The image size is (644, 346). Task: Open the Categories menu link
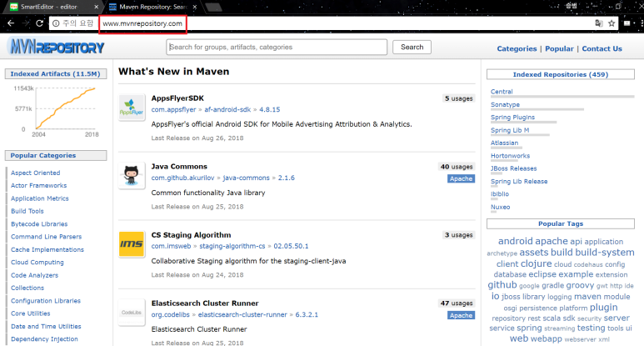(x=517, y=48)
